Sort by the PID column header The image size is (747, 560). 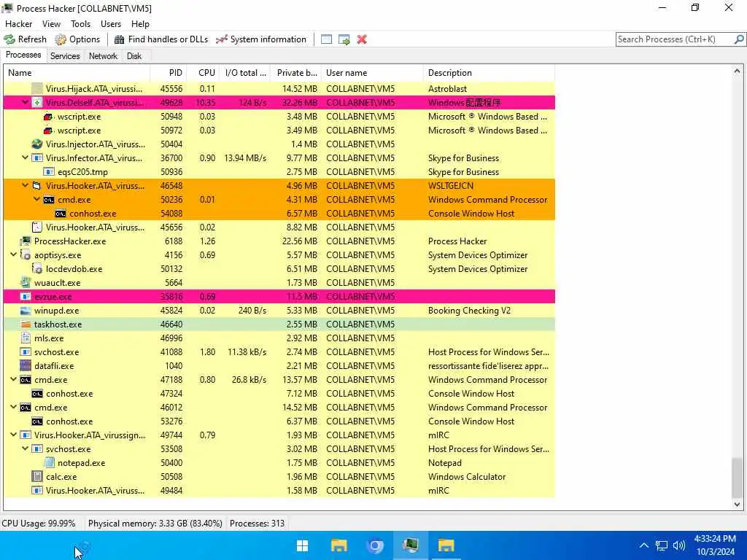(169, 73)
